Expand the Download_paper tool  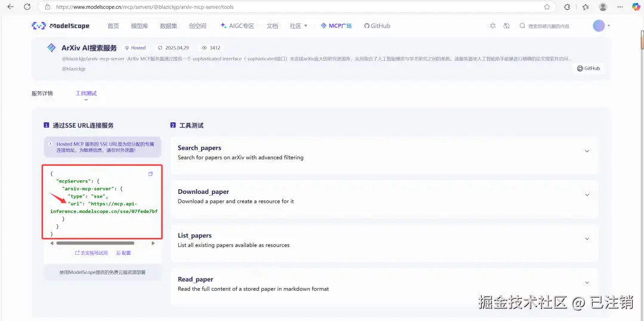(587, 195)
